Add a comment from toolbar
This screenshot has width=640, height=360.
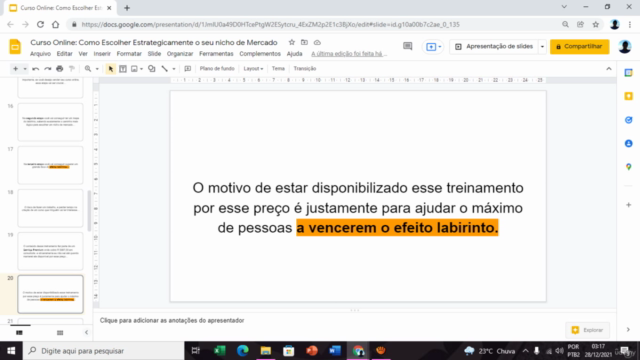click(x=187, y=69)
